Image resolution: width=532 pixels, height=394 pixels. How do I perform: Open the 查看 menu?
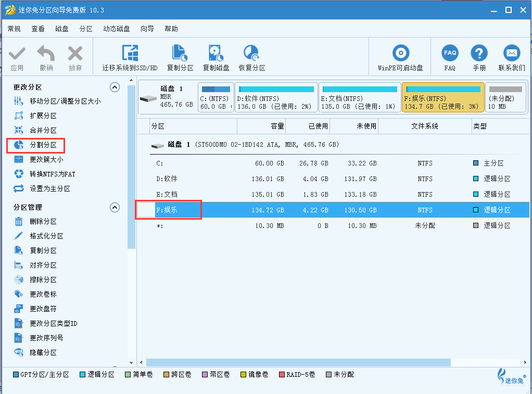click(x=38, y=29)
